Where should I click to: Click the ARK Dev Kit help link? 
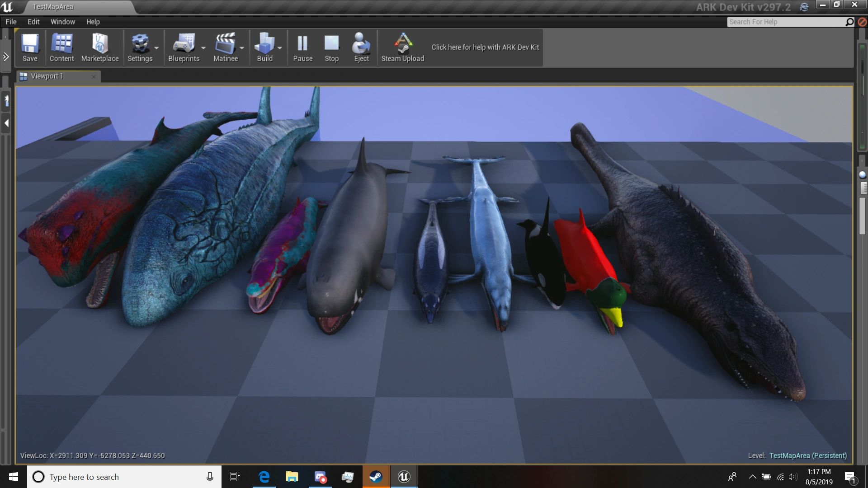pos(485,47)
